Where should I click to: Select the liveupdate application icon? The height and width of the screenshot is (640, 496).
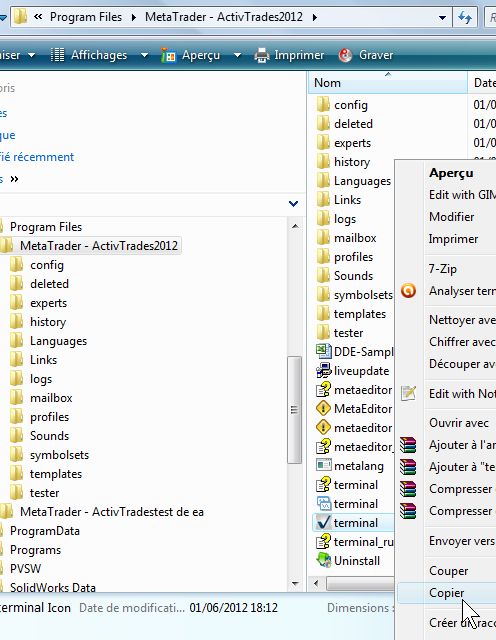(x=323, y=371)
